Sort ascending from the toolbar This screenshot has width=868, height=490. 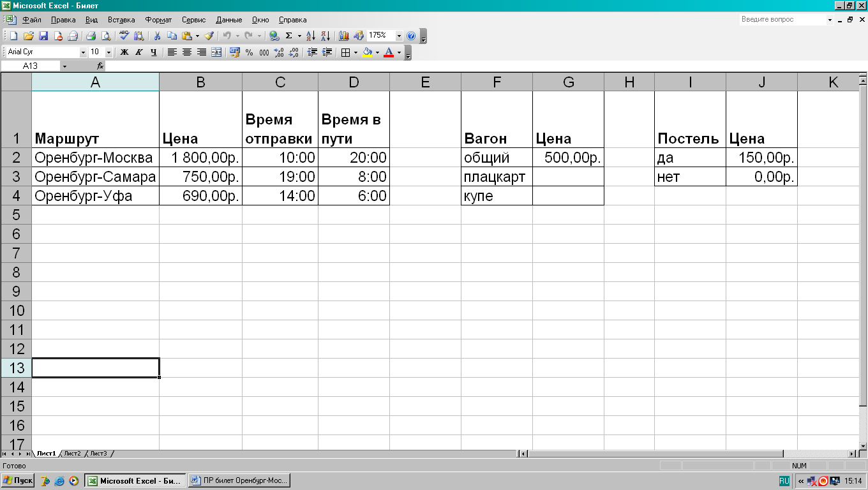point(311,36)
